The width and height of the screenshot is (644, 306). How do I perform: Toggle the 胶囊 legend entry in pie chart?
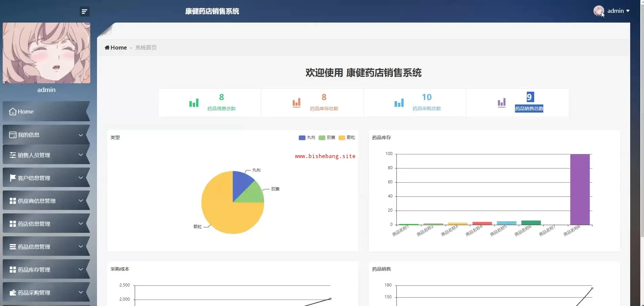click(327, 137)
